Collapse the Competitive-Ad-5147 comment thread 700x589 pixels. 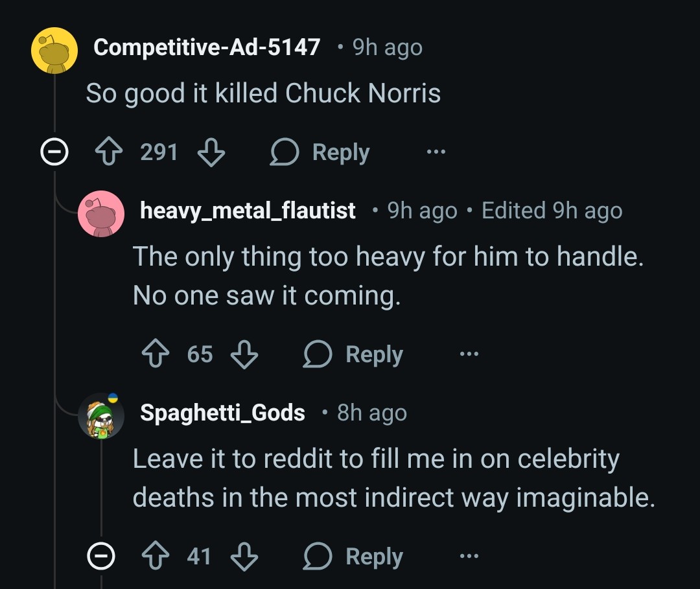[54, 153]
